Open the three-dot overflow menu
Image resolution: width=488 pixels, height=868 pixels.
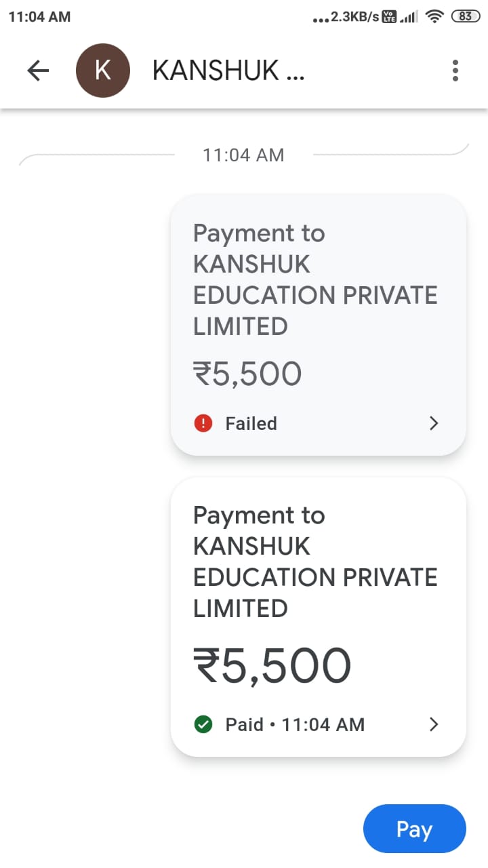pyautogui.click(x=455, y=71)
